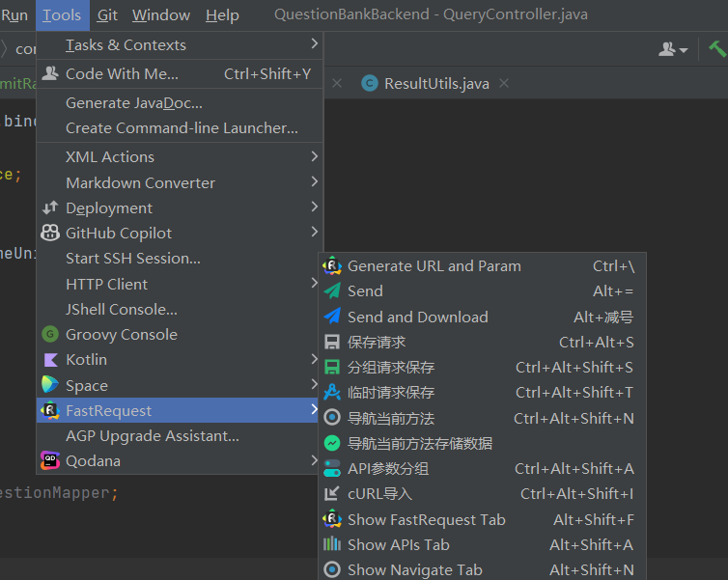Expand the Space submenu arrow
This screenshot has width=728, height=580.
point(315,384)
